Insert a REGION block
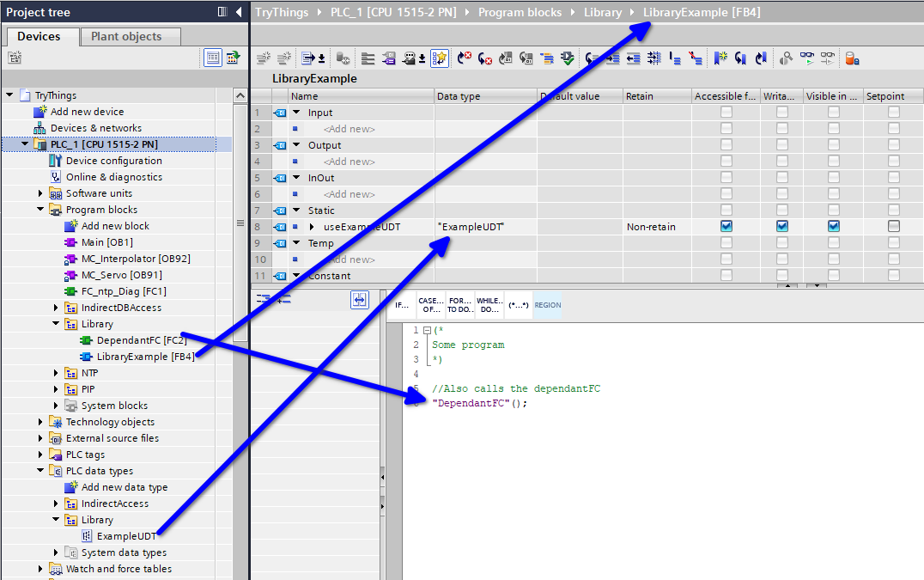 [547, 305]
